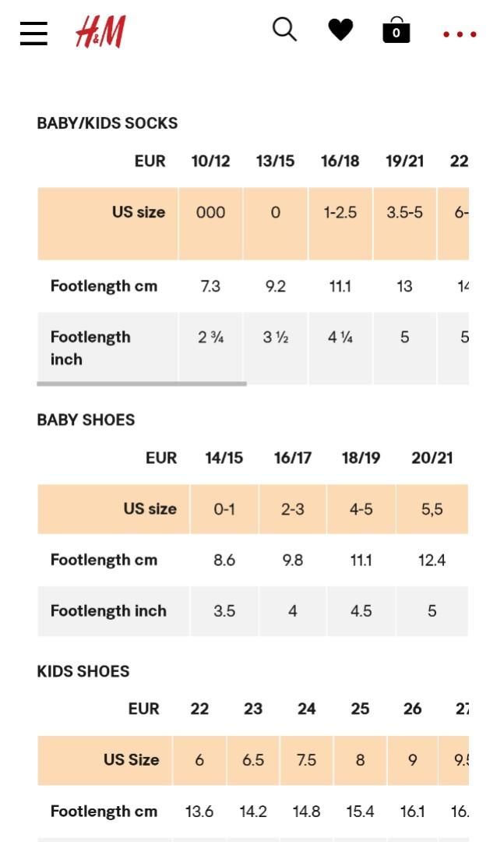504x842 pixels.
Task: Click the H&M logo
Action: tap(101, 32)
